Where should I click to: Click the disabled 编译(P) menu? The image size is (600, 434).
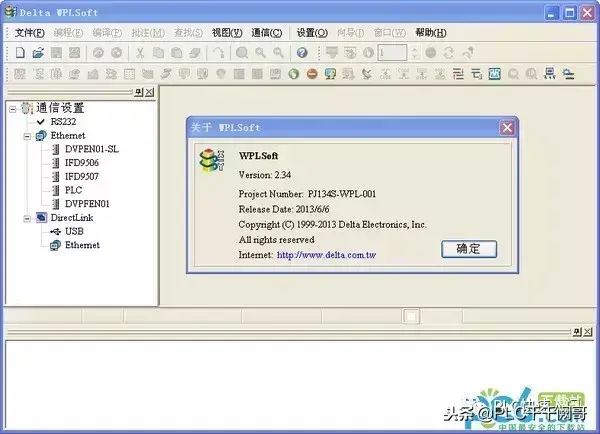pyautogui.click(x=108, y=33)
